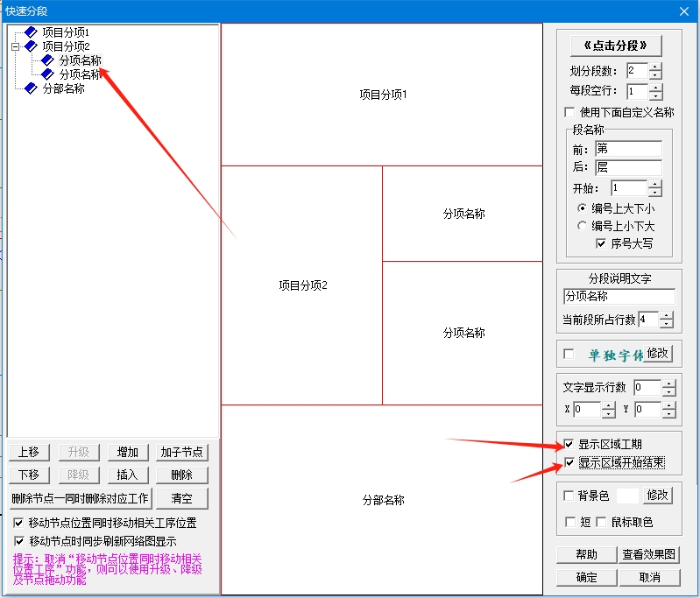Click the 项目分项2 preview region
700x598 pixels.
302,285
